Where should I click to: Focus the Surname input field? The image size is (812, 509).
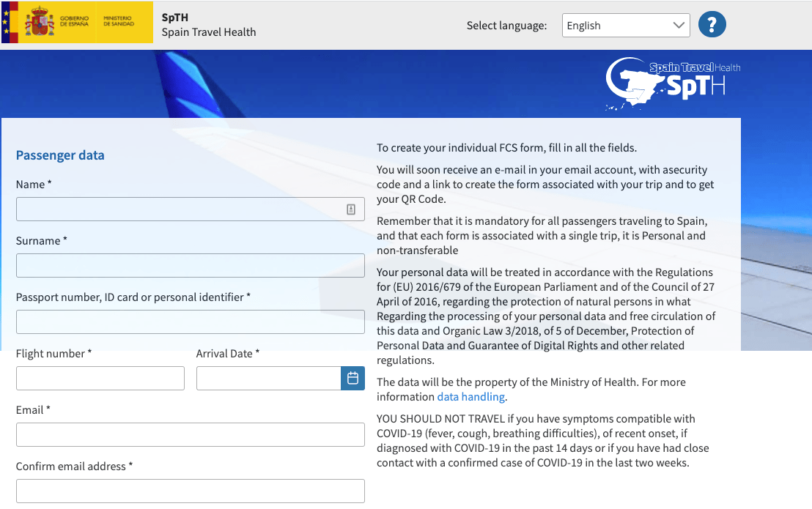pyautogui.click(x=190, y=265)
